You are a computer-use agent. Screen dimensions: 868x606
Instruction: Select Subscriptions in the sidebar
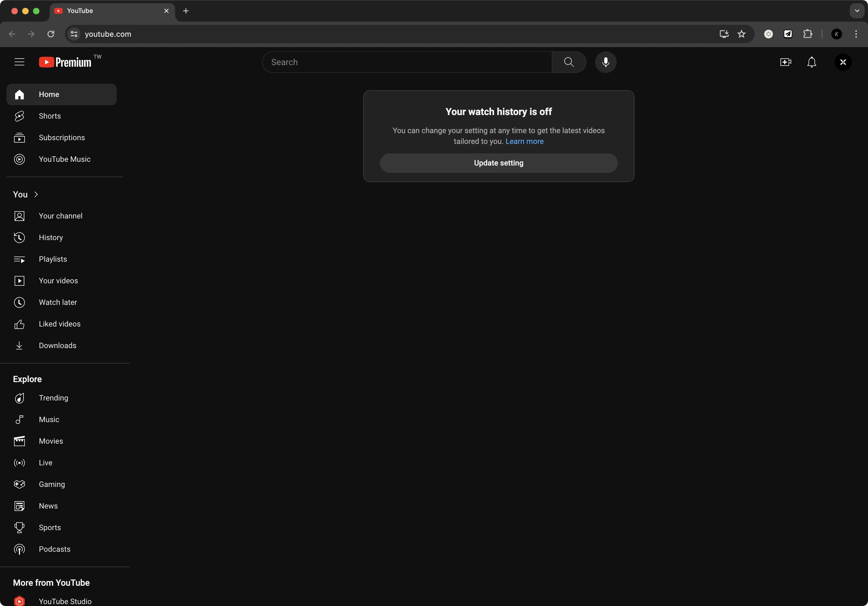point(62,137)
